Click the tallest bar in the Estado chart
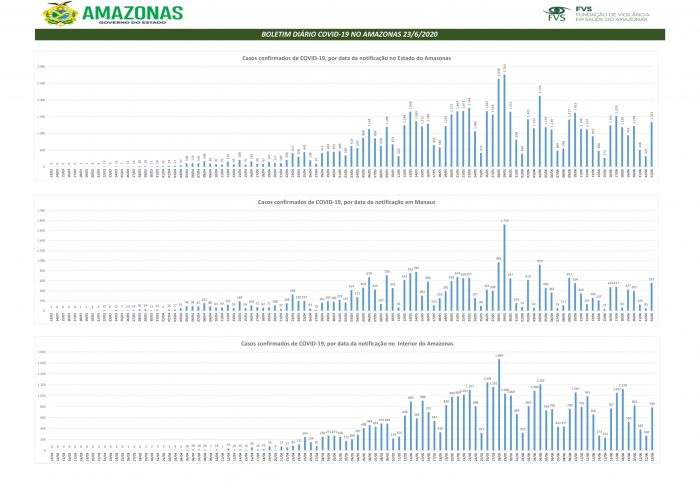The width and height of the screenshot is (700, 495). tap(504, 121)
